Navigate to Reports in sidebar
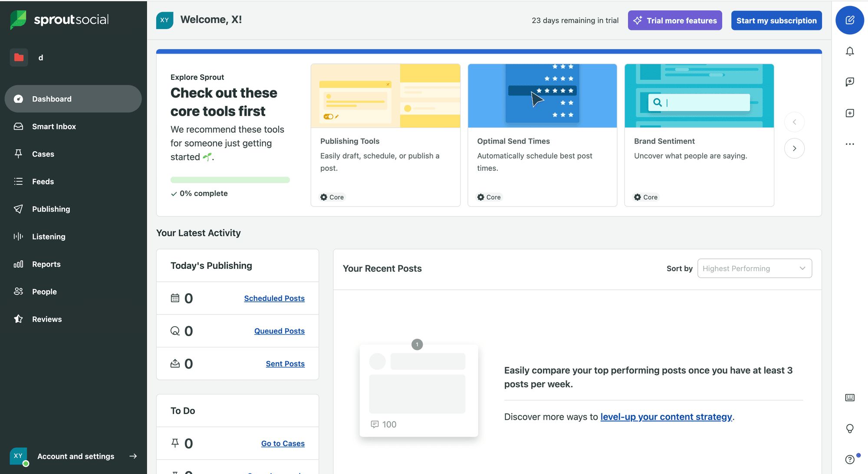 click(x=46, y=264)
